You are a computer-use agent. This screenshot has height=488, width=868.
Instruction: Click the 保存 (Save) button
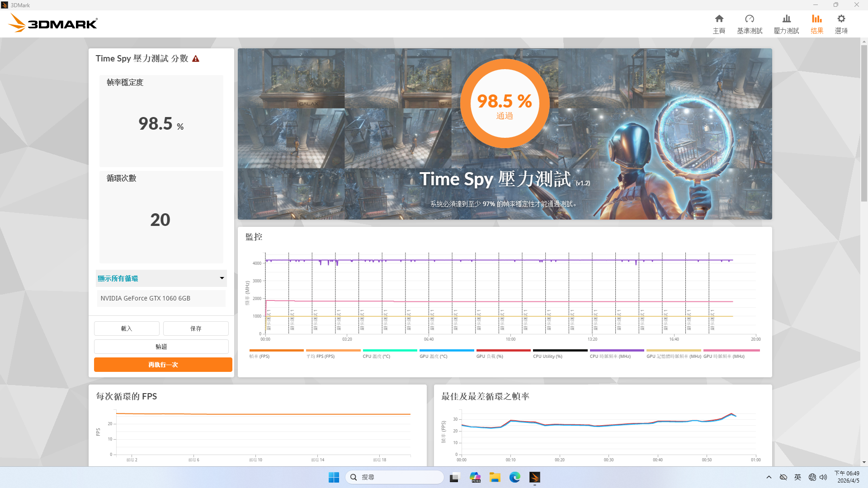coord(196,328)
